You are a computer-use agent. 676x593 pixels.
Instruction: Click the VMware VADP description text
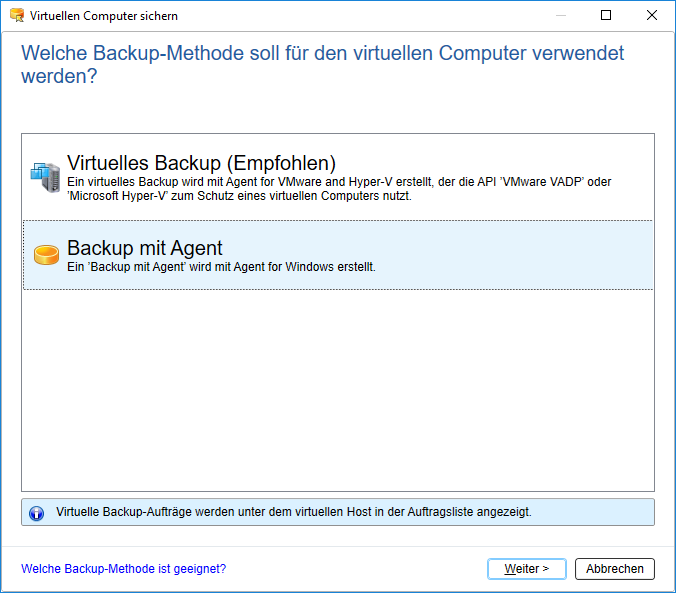[x=340, y=188]
